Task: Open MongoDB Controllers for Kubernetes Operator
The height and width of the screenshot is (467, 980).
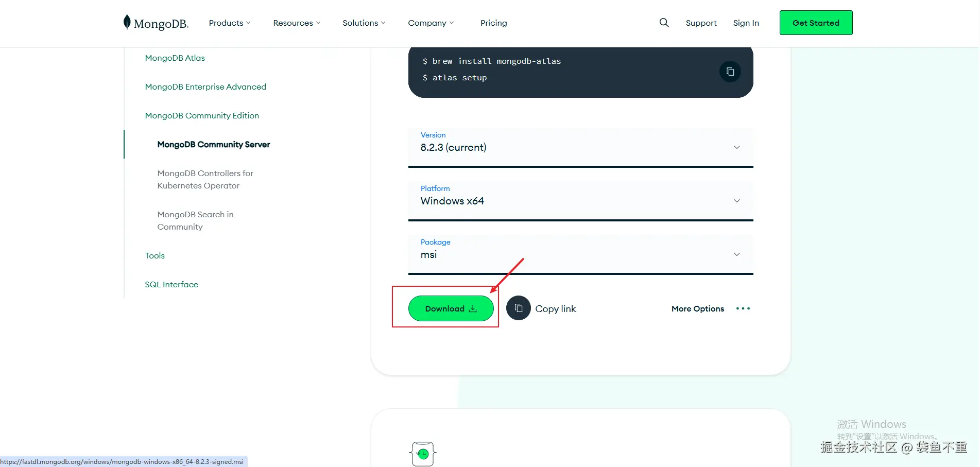Action: pos(205,179)
